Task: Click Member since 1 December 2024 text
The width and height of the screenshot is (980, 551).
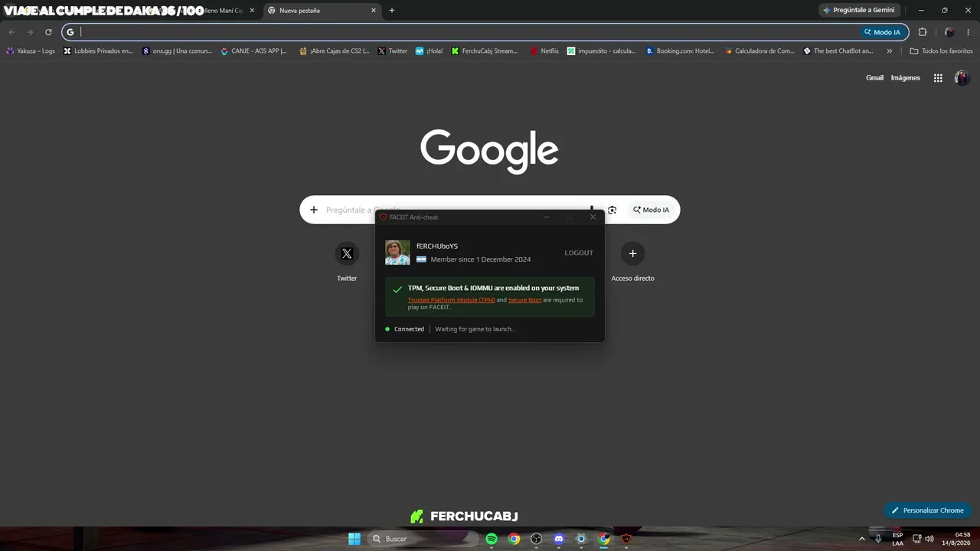Action: coord(480,259)
